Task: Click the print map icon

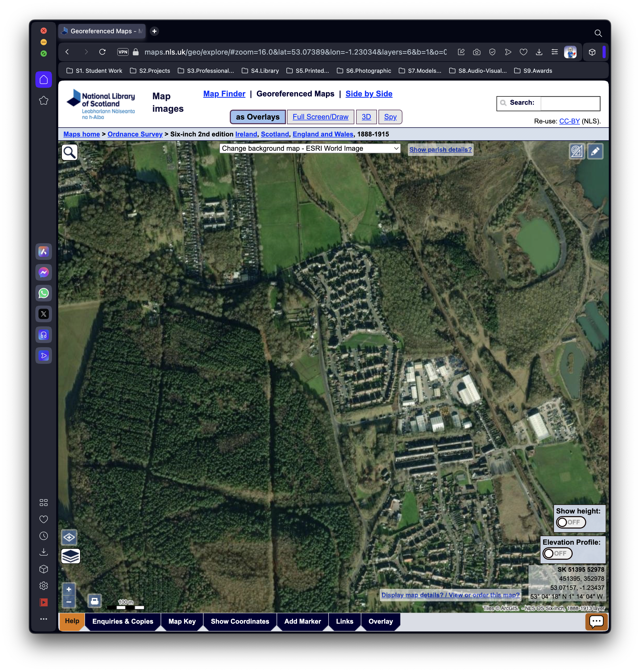Action: click(x=95, y=601)
